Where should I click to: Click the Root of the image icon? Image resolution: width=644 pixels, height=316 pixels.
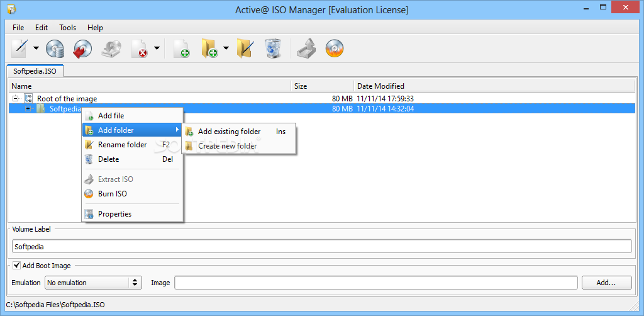(x=28, y=98)
